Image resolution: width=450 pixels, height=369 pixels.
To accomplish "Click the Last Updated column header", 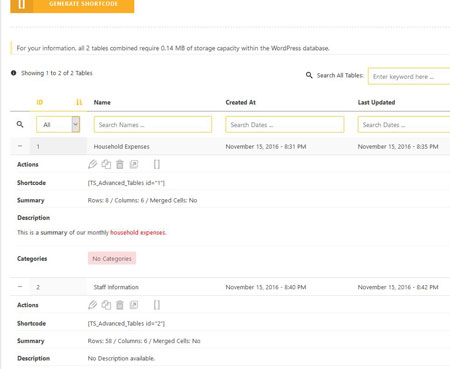I will click(x=376, y=102).
